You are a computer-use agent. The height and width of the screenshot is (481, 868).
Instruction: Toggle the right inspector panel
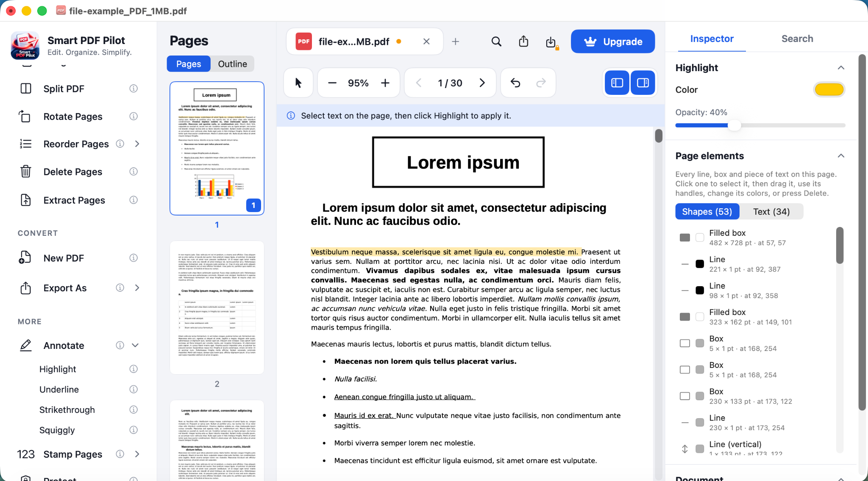[643, 83]
